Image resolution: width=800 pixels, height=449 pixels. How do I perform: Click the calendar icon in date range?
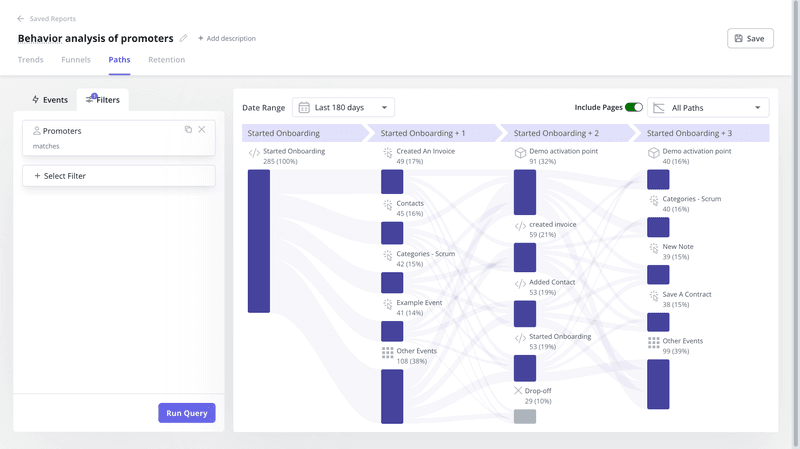[x=304, y=107]
